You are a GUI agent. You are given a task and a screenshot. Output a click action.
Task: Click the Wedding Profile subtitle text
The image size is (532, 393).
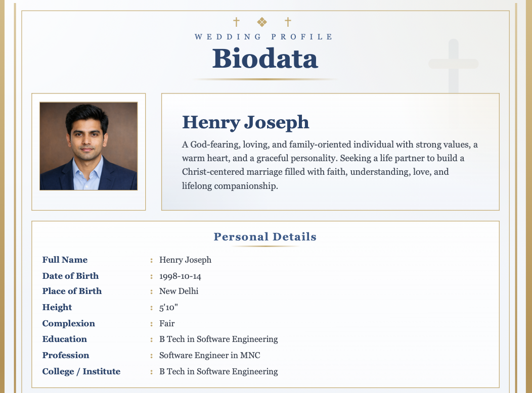pyautogui.click(x=264, y=37)
